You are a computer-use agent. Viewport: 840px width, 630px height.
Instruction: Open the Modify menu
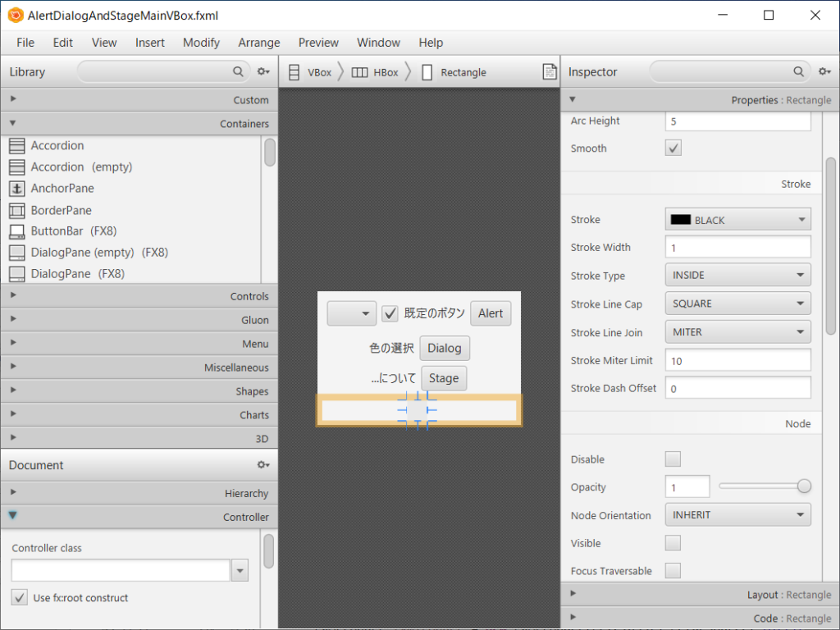coord(201,43)
